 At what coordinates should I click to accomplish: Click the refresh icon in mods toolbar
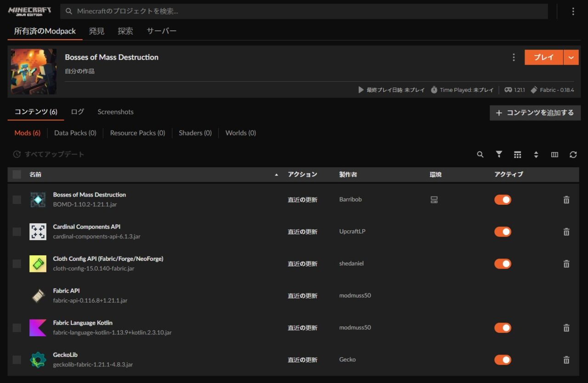[573, 155]
